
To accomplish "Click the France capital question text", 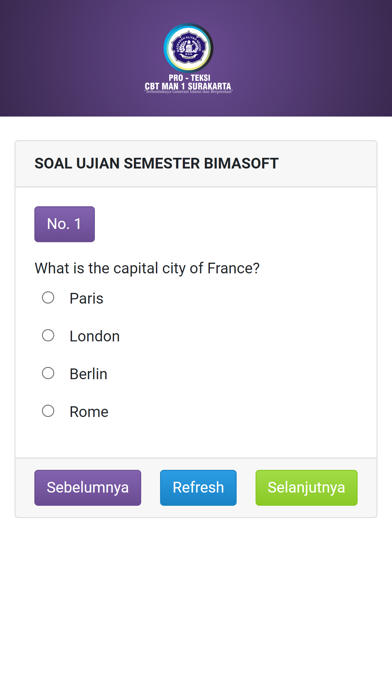I will click(147, 268).
